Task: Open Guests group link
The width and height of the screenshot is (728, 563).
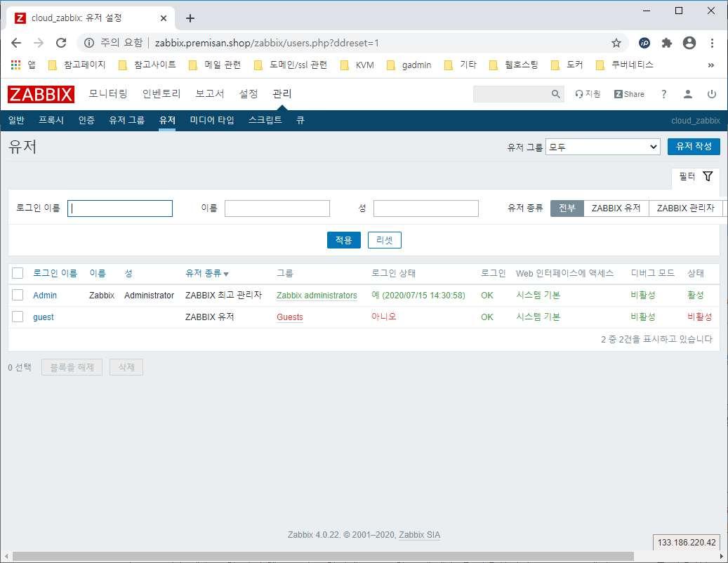Action: click(290, 317)
